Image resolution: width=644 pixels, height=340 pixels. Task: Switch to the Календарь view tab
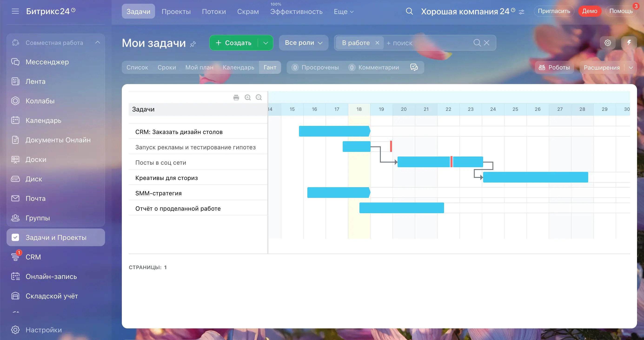pyautogui.click(x=238, y=67)
